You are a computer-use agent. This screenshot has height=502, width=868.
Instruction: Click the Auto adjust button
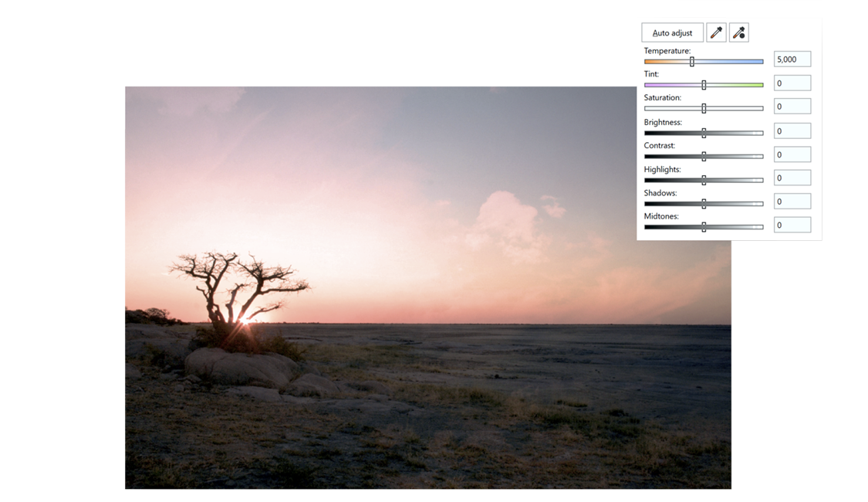(x=672, y=32)
